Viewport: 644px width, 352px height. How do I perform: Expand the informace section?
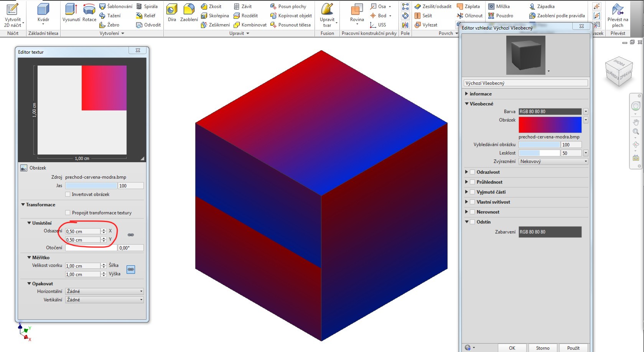pyautogui.click(x=466, y=94)
